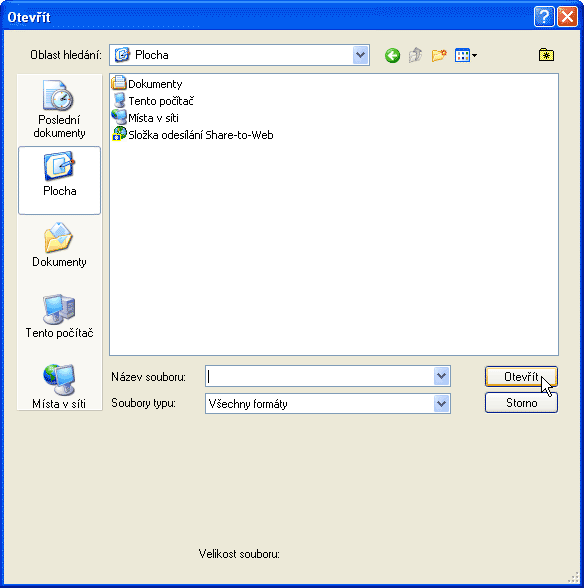Click the Otevřít button
The image size is (584, 588).
coord(521,376)
